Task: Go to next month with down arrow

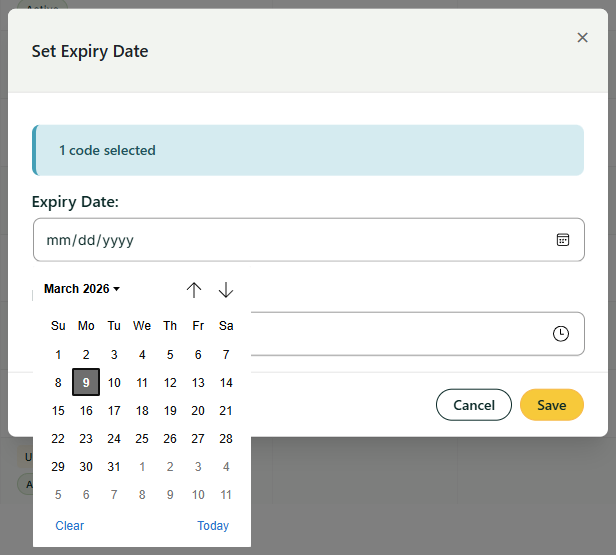Action: point(226,290)
